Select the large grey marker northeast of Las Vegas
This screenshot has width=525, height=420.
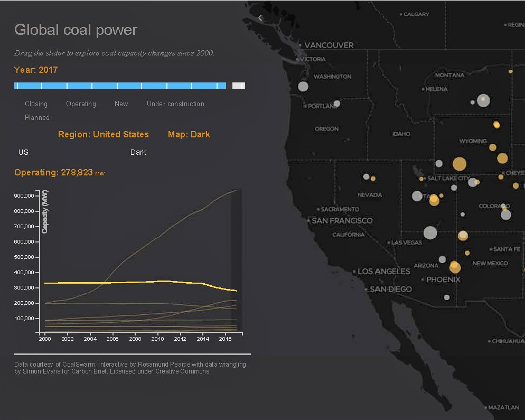430,232
